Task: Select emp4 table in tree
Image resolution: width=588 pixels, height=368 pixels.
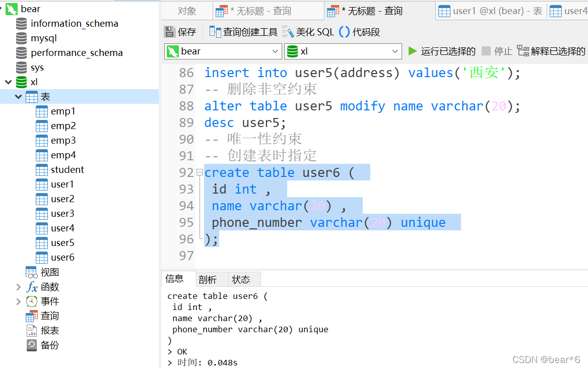Action: click(63, 155)
